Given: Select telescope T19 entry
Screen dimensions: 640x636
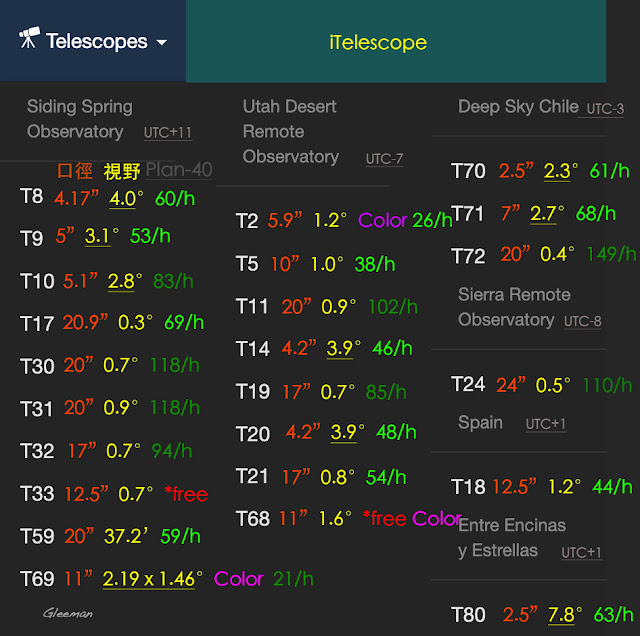Looking at the screenshot, I should pos(253,391).
